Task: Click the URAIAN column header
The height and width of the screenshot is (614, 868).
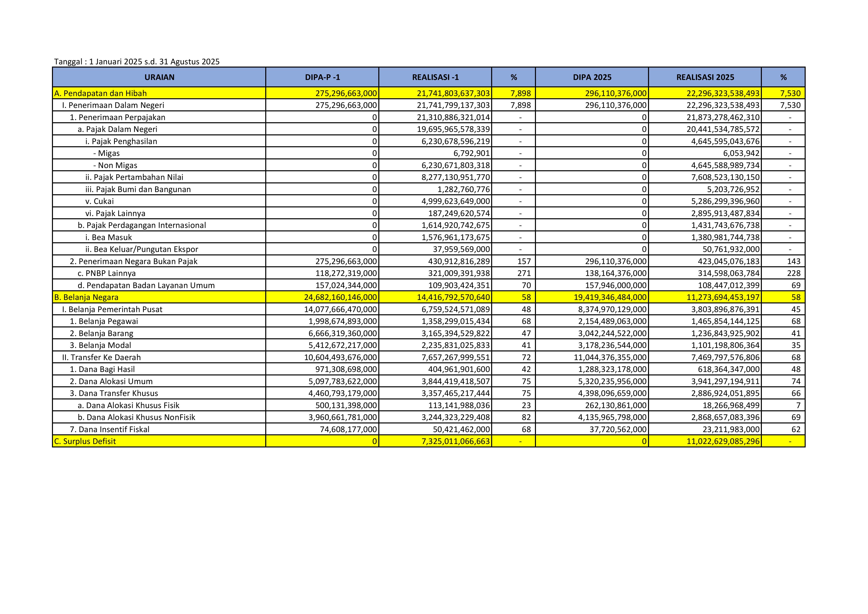Action: coord(159,77)
